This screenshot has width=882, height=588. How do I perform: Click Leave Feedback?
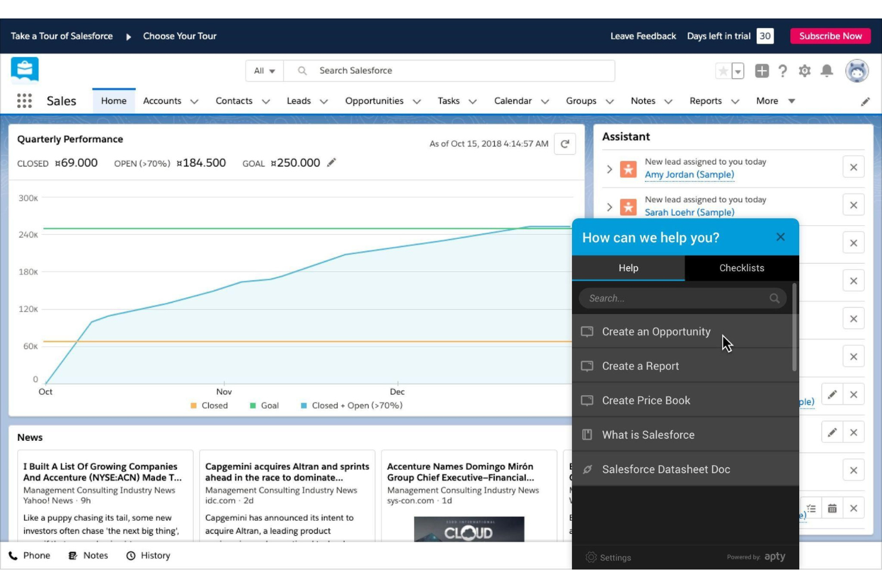643,36
